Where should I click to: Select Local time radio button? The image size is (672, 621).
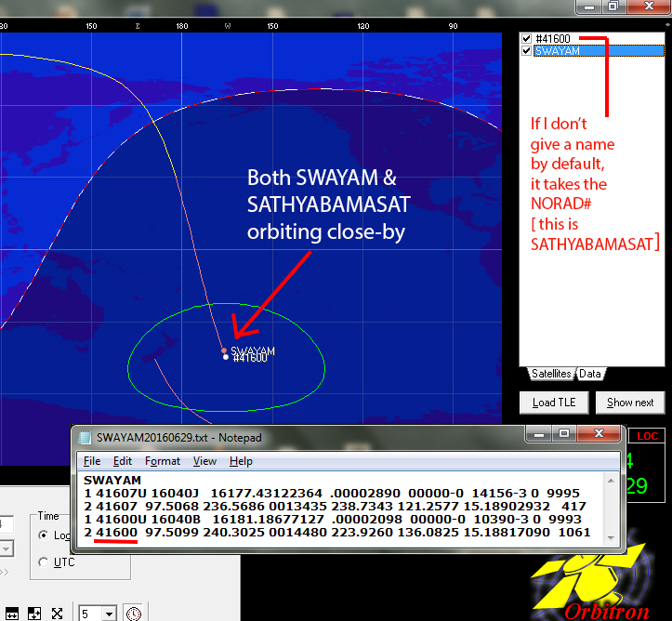(x=44, y=535)
